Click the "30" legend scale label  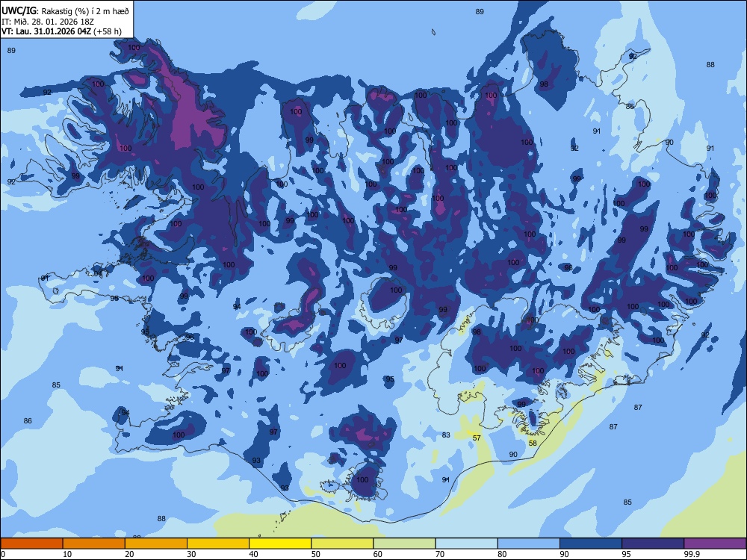pos(191,554)
